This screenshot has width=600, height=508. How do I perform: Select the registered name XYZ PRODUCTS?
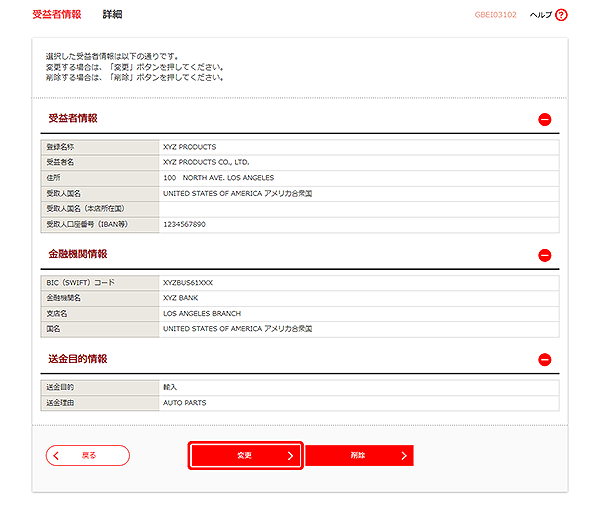click(x=189, y=147)
